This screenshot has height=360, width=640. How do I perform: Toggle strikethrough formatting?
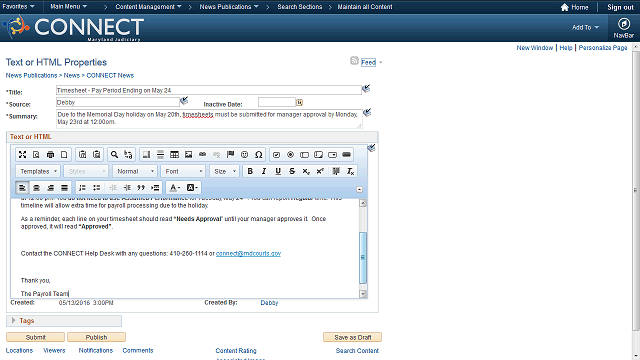click(x=292, y=171)
